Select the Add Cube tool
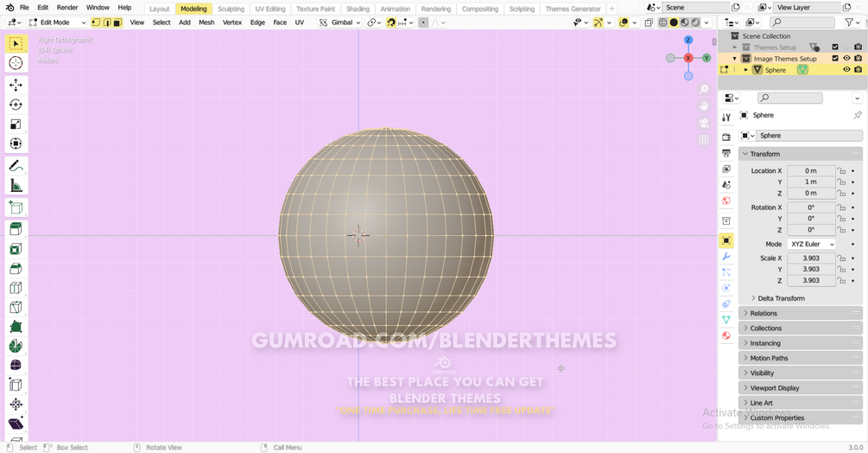 pyautogui.click(x=16, y=207)
